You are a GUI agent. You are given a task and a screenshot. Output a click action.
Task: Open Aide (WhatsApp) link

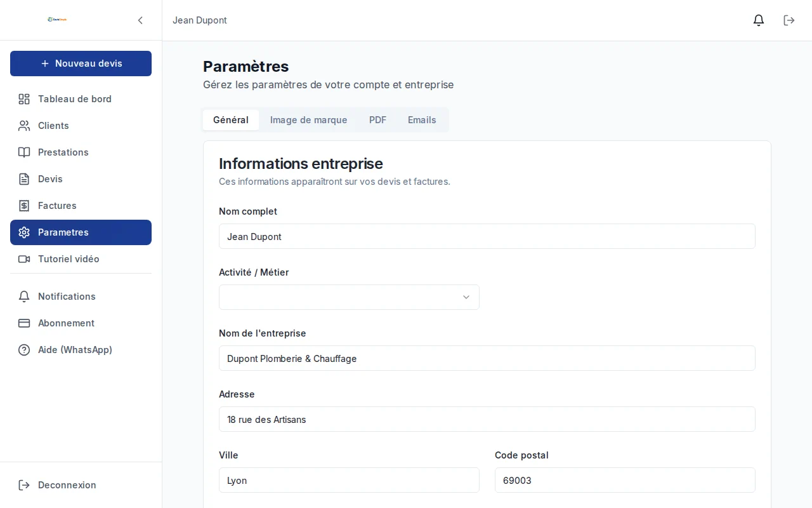coord(81,350)
